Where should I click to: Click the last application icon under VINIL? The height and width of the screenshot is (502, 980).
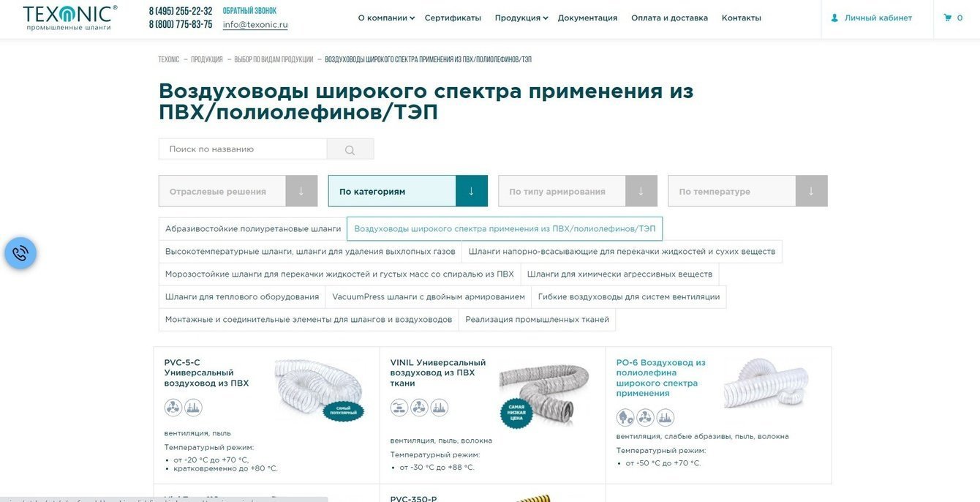tap(439, 408)
